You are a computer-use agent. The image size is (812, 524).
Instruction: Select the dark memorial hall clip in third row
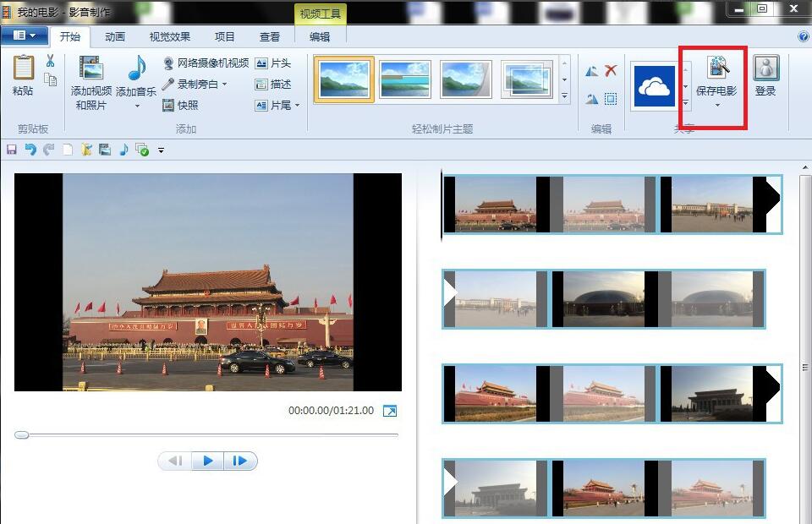click(x=720, y=394)
